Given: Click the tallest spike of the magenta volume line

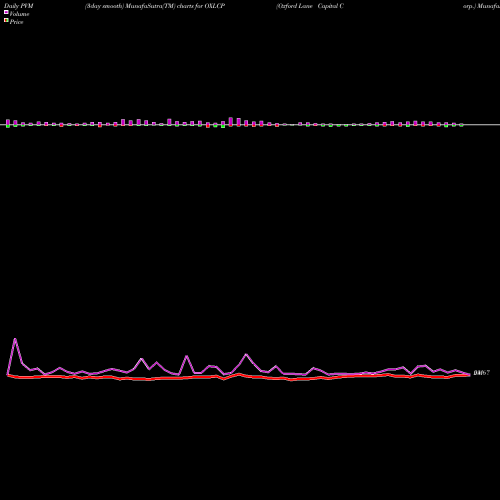Looking at the screenshot, I should point(15,339).
